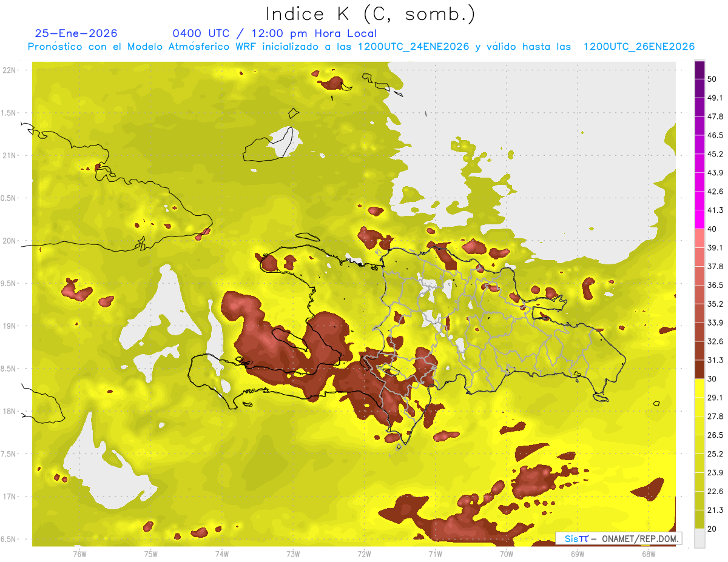728x562 pixels.
Task: Click the olive swatch between 20 and 21.3
Action: tap(699, 520)
